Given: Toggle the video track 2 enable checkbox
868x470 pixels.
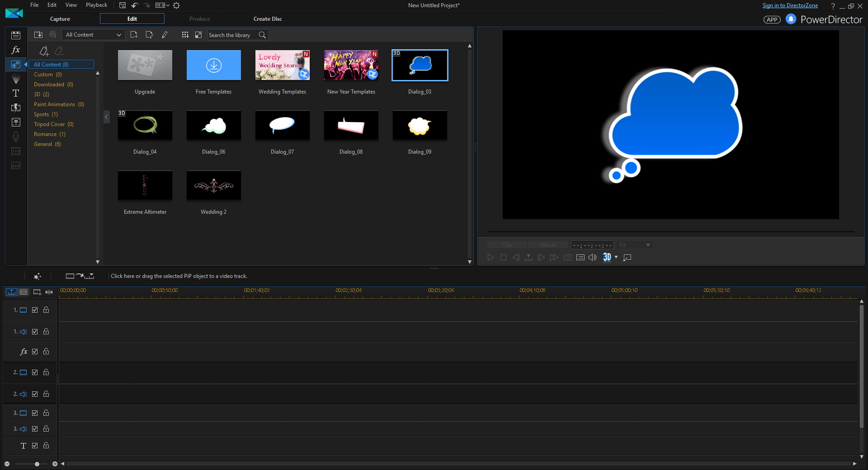Looking at the screenshot, I should click(x=35, y=372).
